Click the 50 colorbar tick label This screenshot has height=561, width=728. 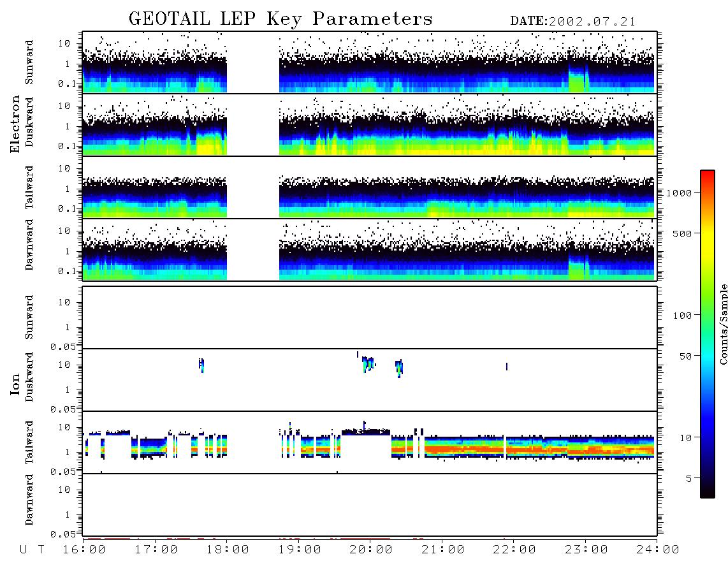coord(685,356)
